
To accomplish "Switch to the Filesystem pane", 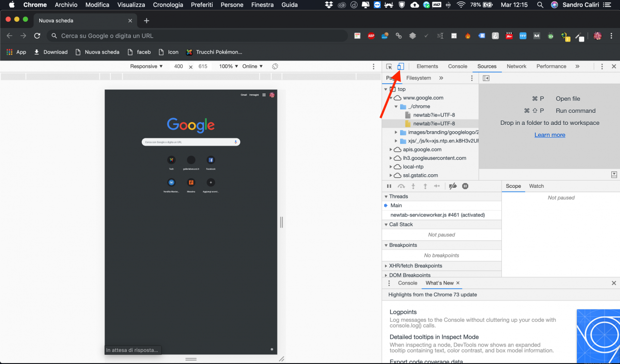I will pos(418,78).
